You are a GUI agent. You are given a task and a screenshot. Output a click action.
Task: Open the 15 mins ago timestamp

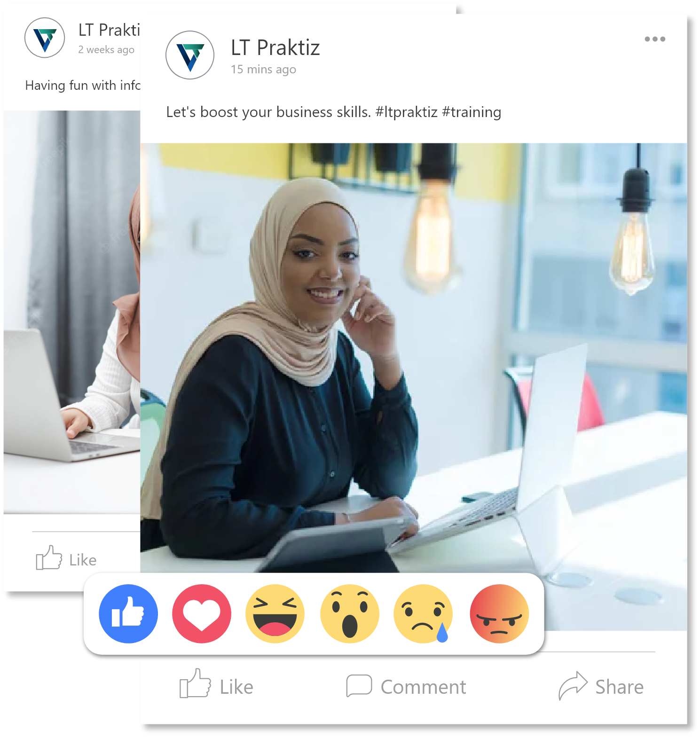(x=263, y=70)
